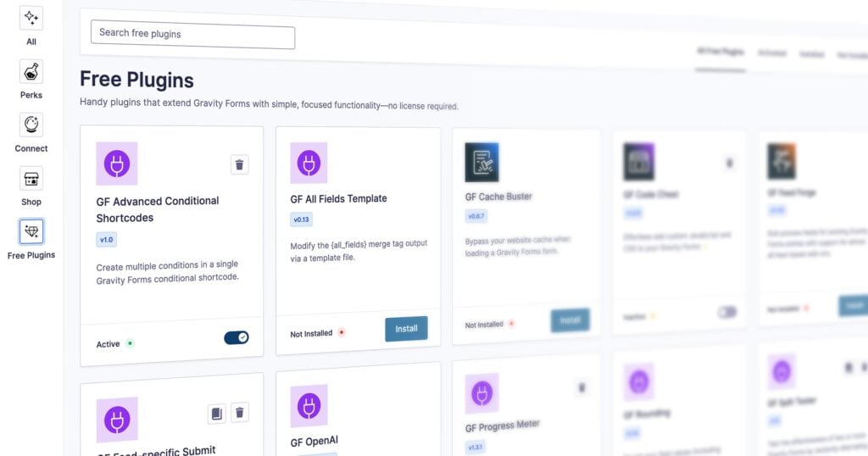Delete GF Progress Meter via trash icon
Screen dimensions: 868x456
(581, 388)
